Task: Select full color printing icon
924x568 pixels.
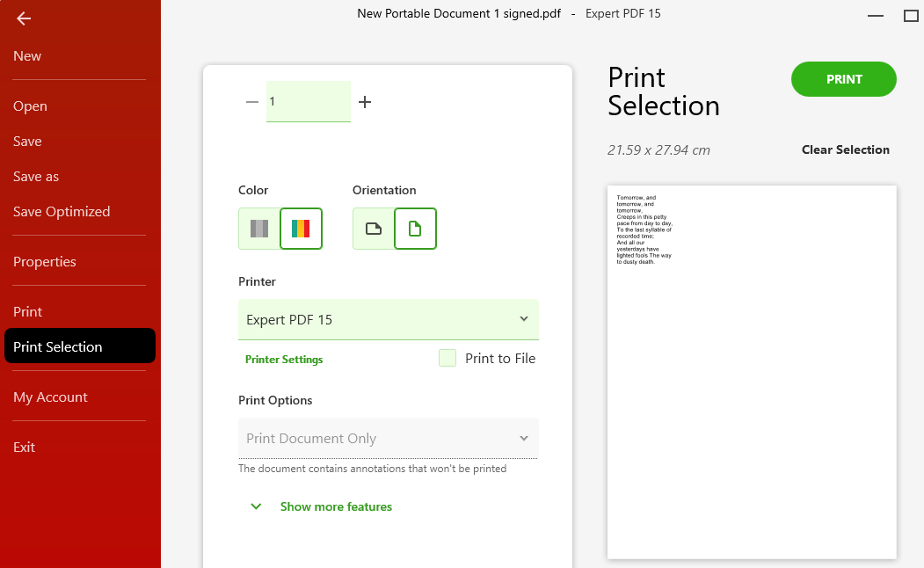Action: (301, 229)
